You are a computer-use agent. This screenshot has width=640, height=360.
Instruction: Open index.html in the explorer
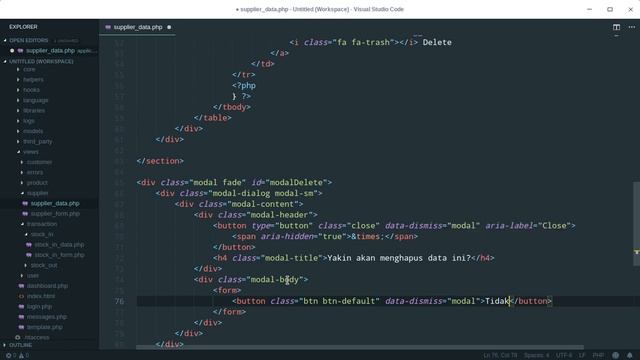coord(41,296)
